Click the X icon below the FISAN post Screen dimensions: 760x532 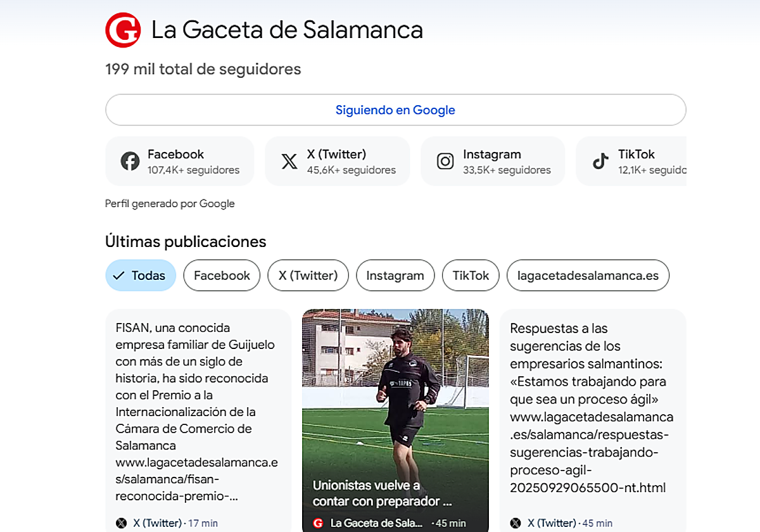pyautogui.click(x=120, y=522)
